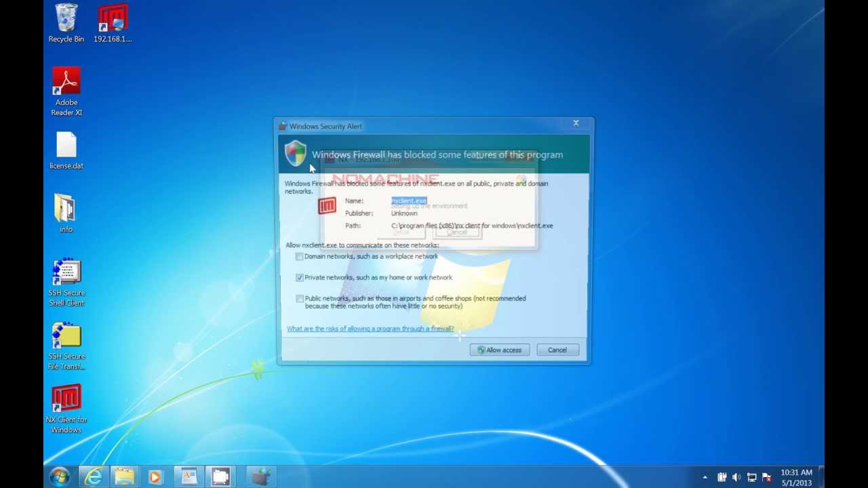Screen dimensions: 868x488
Task: Cancel the Windows Security Alert dialog
Action: pyautogui.click(x=557, y=350)
